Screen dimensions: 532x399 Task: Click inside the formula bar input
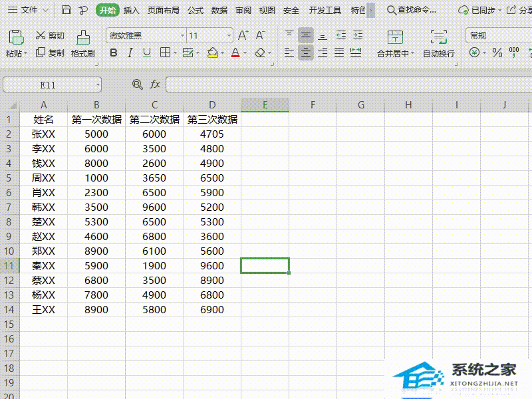pyautogui.click(x=348, y=84)
